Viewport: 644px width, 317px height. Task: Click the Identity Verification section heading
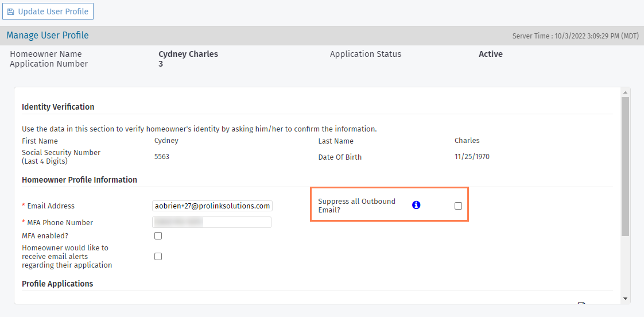(58, 107)
